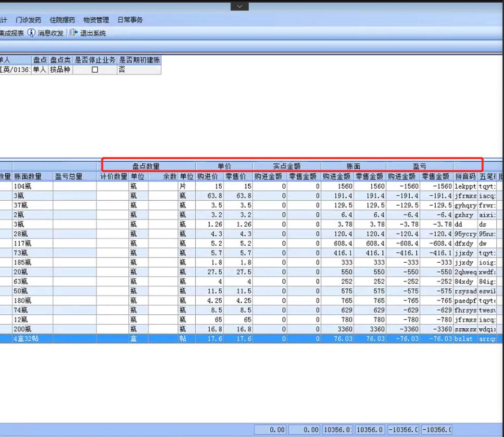Expand the top dropdown chevron

click(239, 6)
